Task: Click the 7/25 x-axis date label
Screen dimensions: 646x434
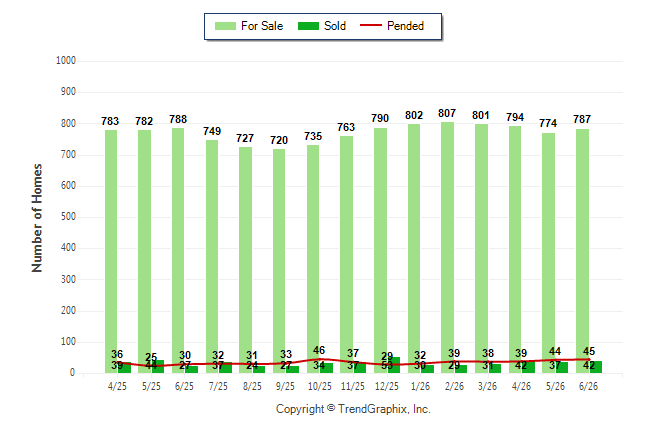Action: pyautogui.click(x=218, y=386)
